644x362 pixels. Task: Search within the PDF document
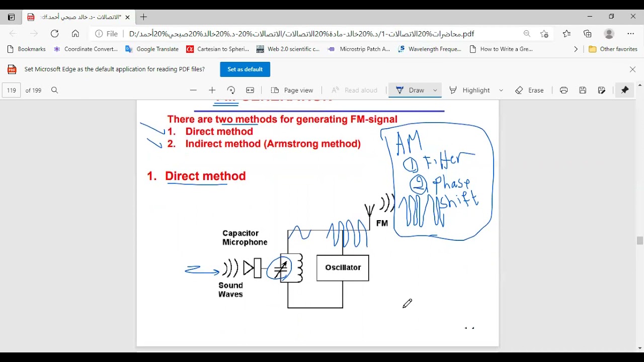coord(55,90)
